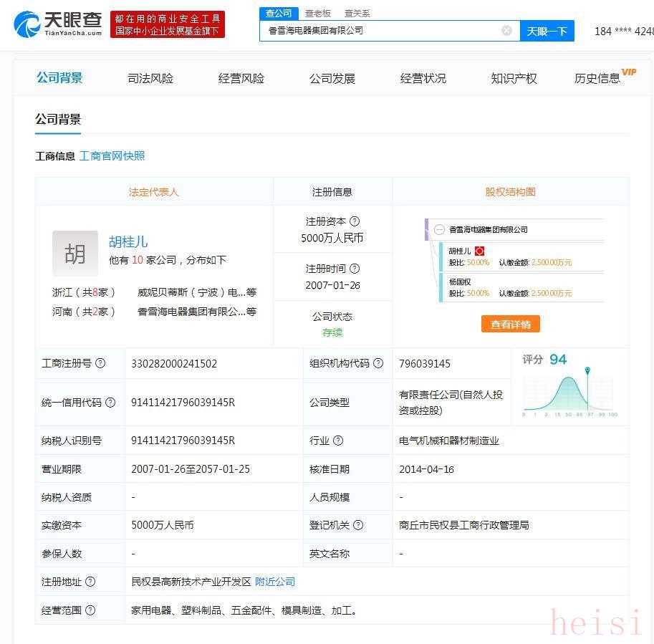Select the 司法风险 navigation tab
Screen dimensions: 654x644
150,78
